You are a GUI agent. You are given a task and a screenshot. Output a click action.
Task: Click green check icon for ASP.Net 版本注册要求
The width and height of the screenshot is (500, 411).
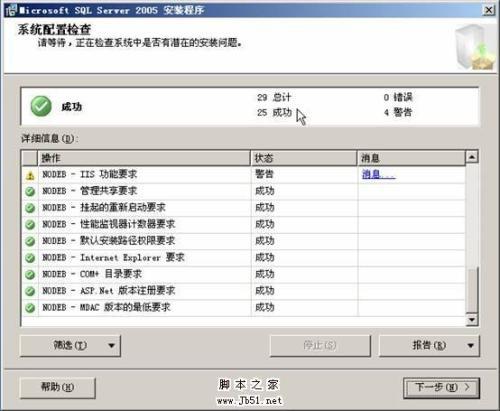(30, 291)
